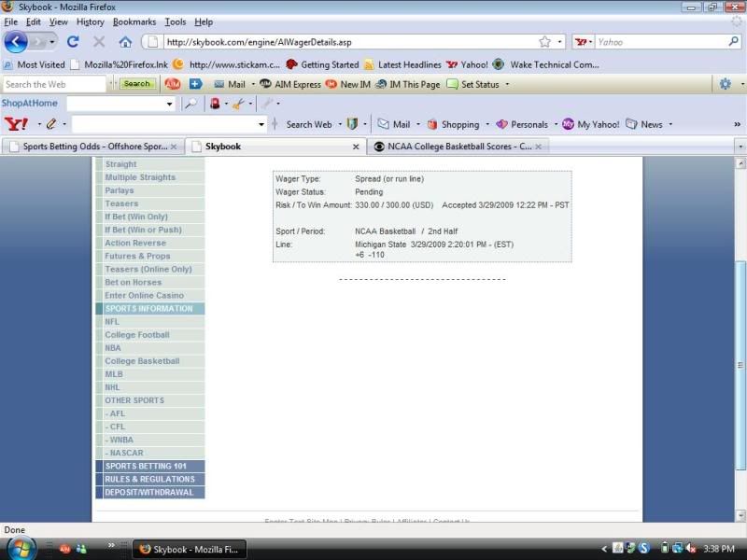This screenshot has width=747, height=560.
Task: Click the ShopAtHome search magnifier icon
Action: [190, 104]
